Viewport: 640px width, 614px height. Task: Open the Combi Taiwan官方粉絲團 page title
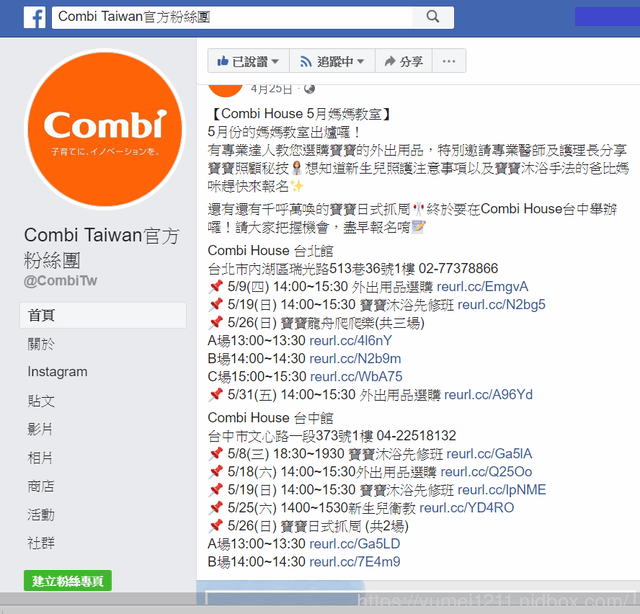point(101,247)
